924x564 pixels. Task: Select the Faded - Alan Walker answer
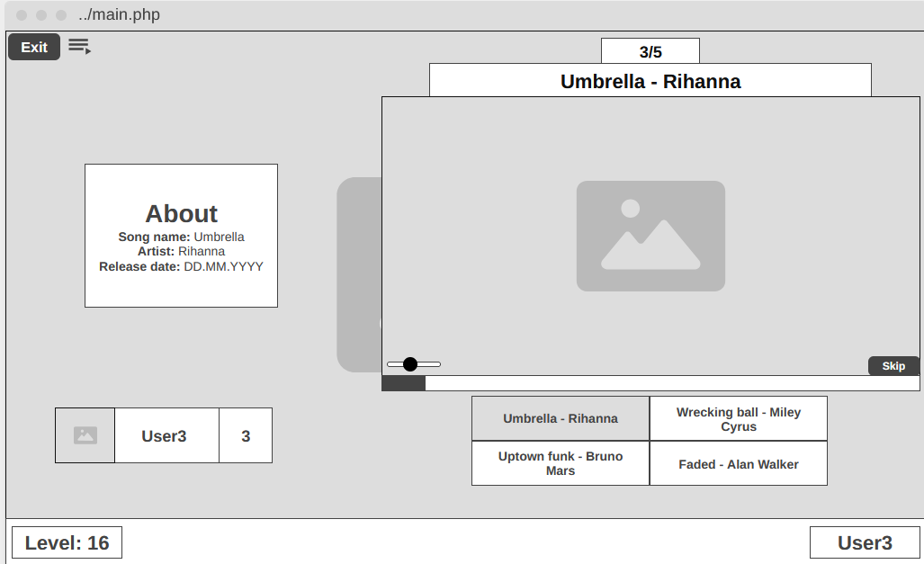(x=738, y=463)
